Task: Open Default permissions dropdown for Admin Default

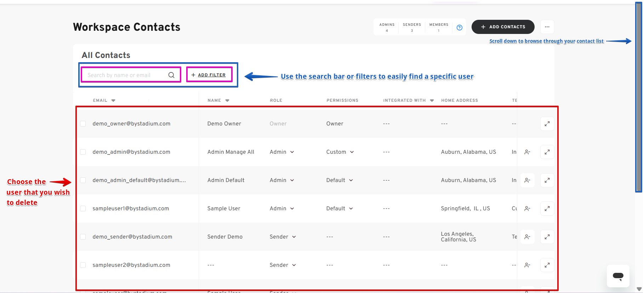Action: [340, 180]
